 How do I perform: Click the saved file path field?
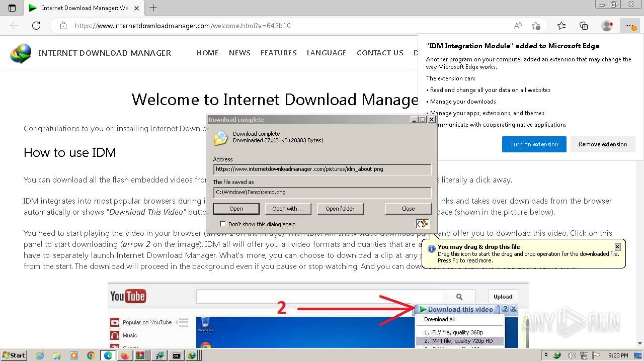(x=322, y=193)
